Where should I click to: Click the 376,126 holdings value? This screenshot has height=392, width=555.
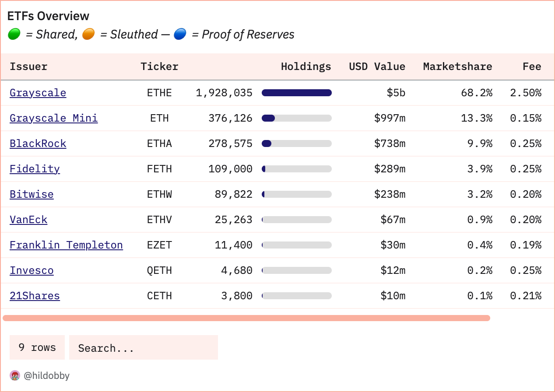230,118
